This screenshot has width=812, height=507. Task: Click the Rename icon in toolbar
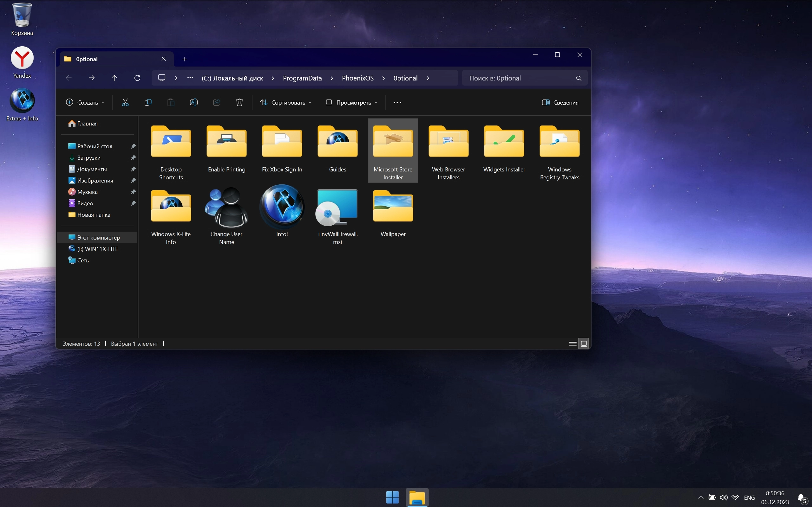193,102
